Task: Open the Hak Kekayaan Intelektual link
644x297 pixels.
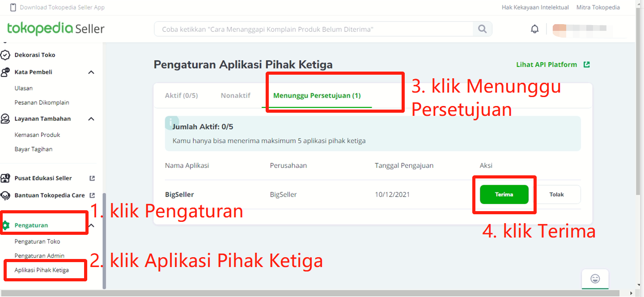Action: [535, 7]
